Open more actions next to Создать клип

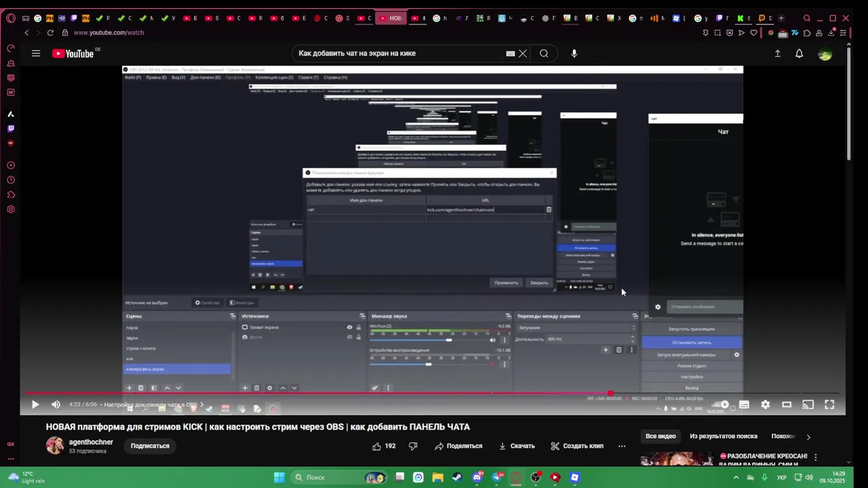[621, 446]
